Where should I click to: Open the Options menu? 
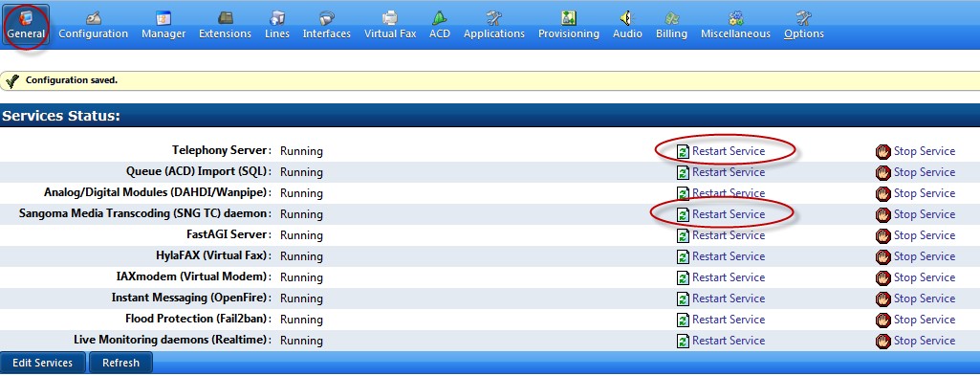(804, 26)
